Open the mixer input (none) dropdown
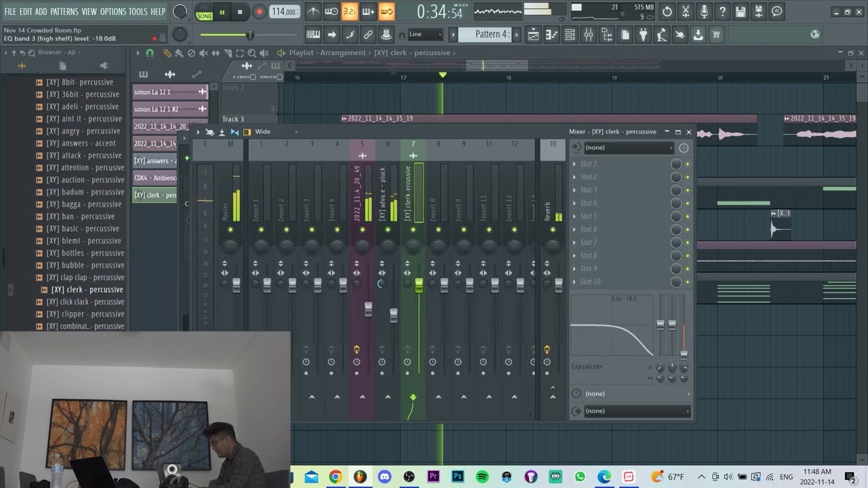Image resolution: width=868 pixels, height=488 pixels. (628, 148)
